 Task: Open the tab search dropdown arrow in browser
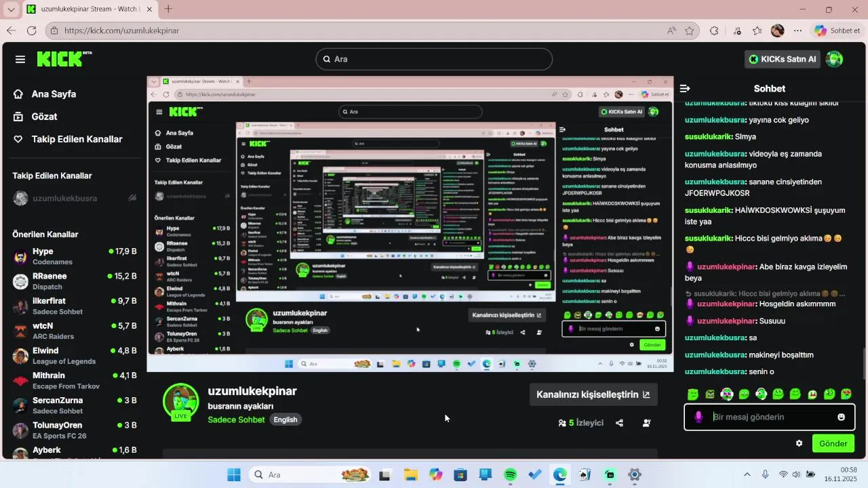pos(11,9)
